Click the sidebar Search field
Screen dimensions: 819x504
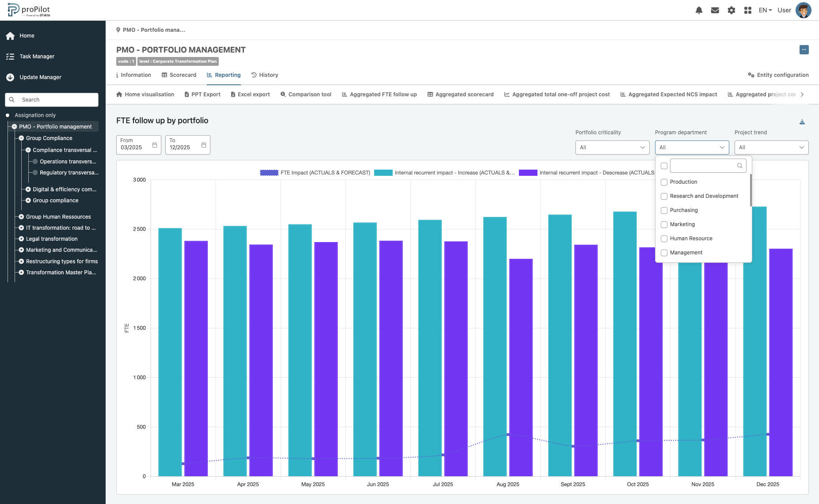(x=52, y=100)
